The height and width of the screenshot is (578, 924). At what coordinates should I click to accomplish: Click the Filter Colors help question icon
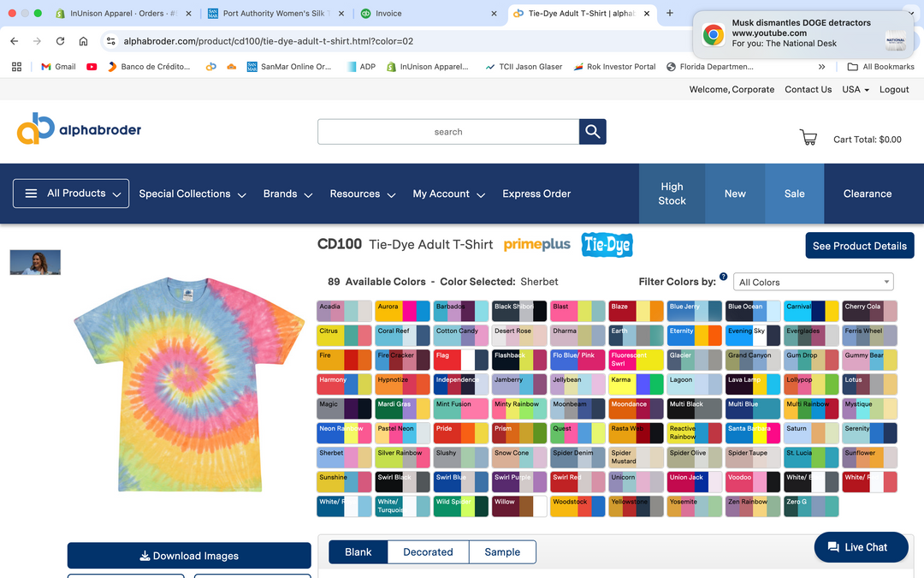723,277
